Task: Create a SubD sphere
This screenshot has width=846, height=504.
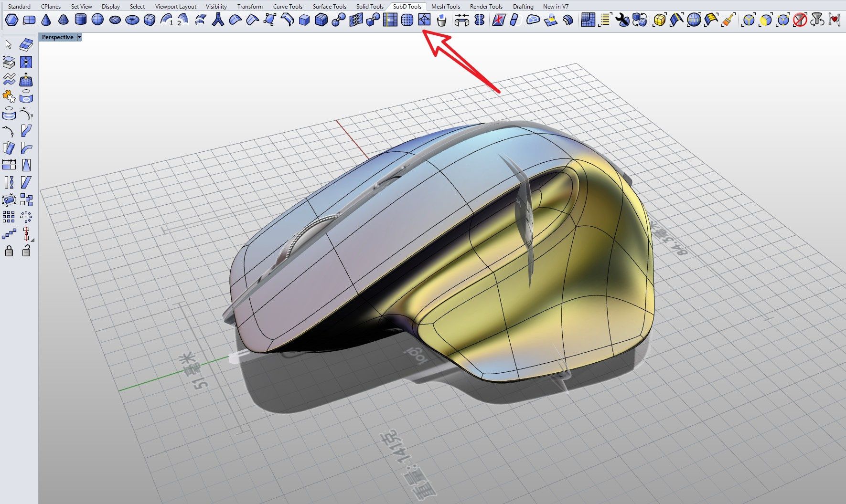Action: [x=97, y=20]
